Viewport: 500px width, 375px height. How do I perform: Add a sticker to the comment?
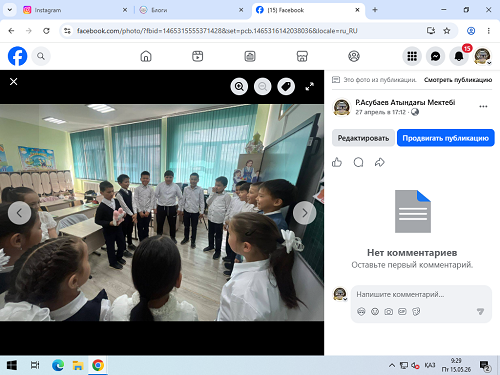416,312
